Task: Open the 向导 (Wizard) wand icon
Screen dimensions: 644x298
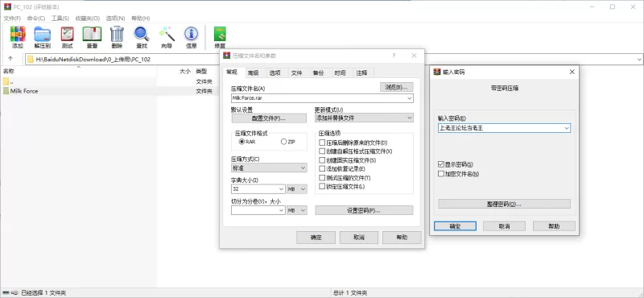Action: 167,37
